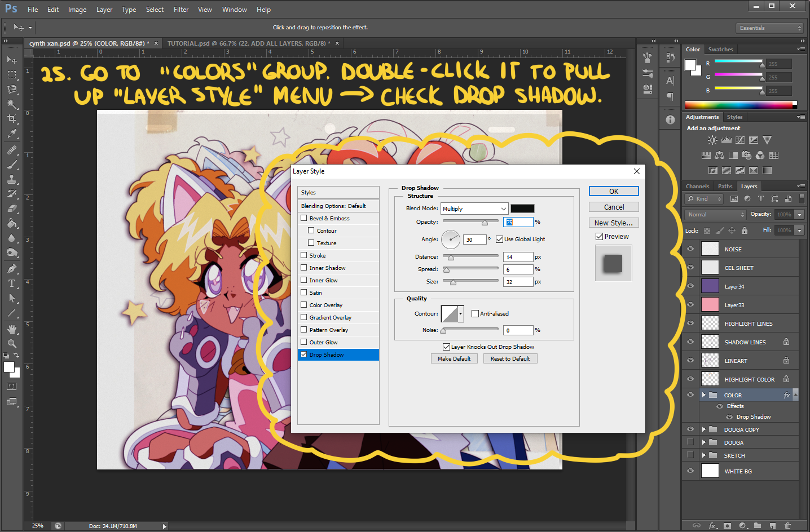Click the drop shadow black color swatch
This screenshot has width=810, height=532.
522,209
